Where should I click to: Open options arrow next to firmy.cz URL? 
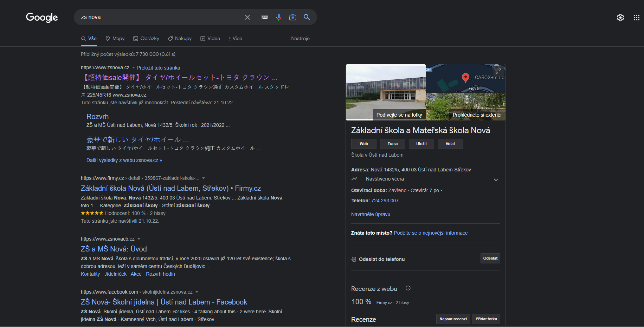click(204, 178)
